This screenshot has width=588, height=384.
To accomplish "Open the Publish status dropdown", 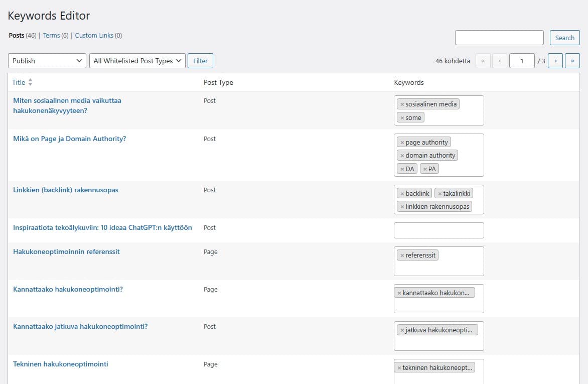I will 47,61.
